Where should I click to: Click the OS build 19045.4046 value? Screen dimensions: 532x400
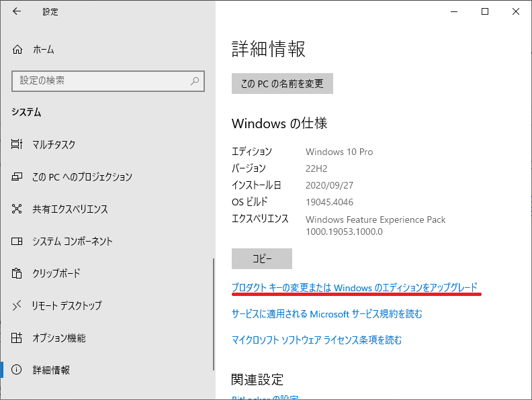pos(329,202)
